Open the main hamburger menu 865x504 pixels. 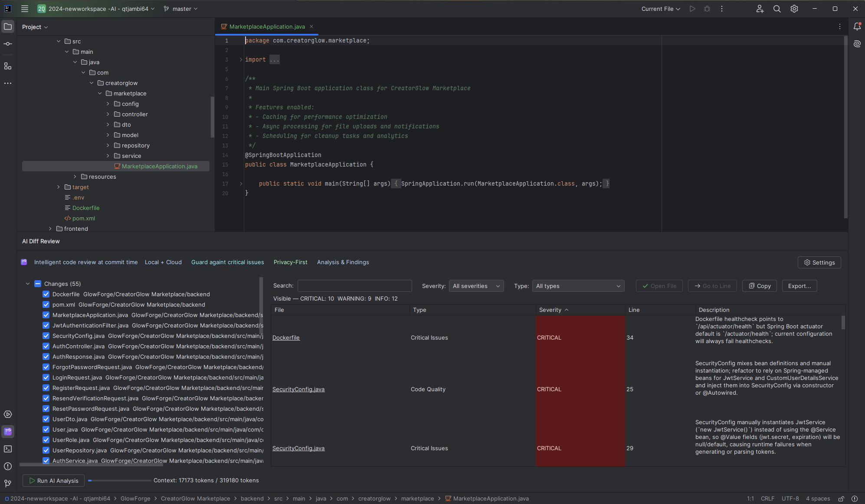click(x=25, y=9)
